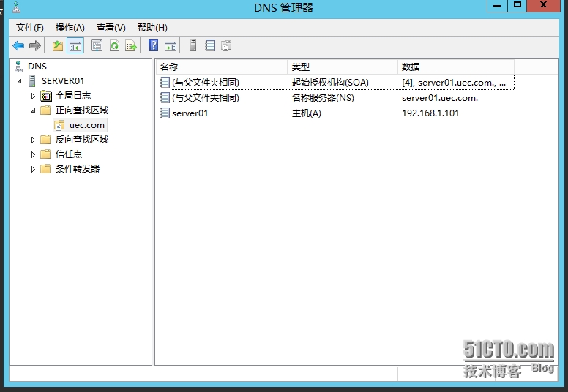The height and width of the screenshot is (392, 568).
Task: Collapse the SERVER01 tree node
Action: 19,81
